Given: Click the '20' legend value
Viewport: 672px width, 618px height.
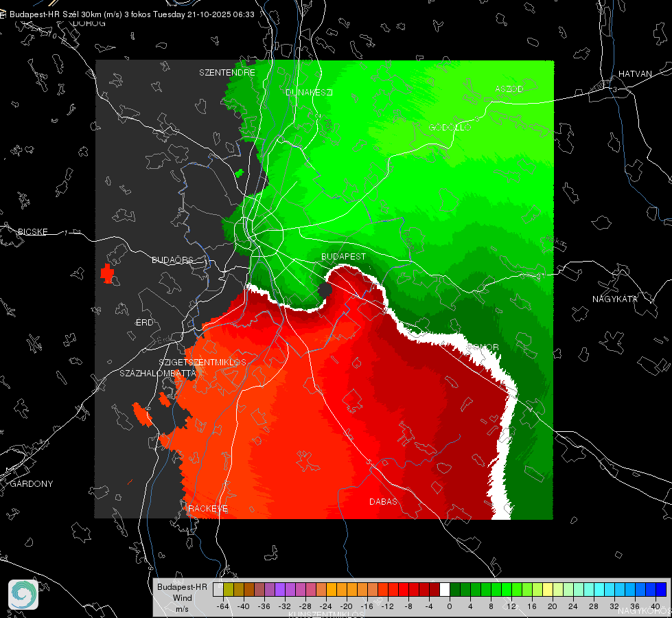Looking at the screenshot, I should click(553, 606).
